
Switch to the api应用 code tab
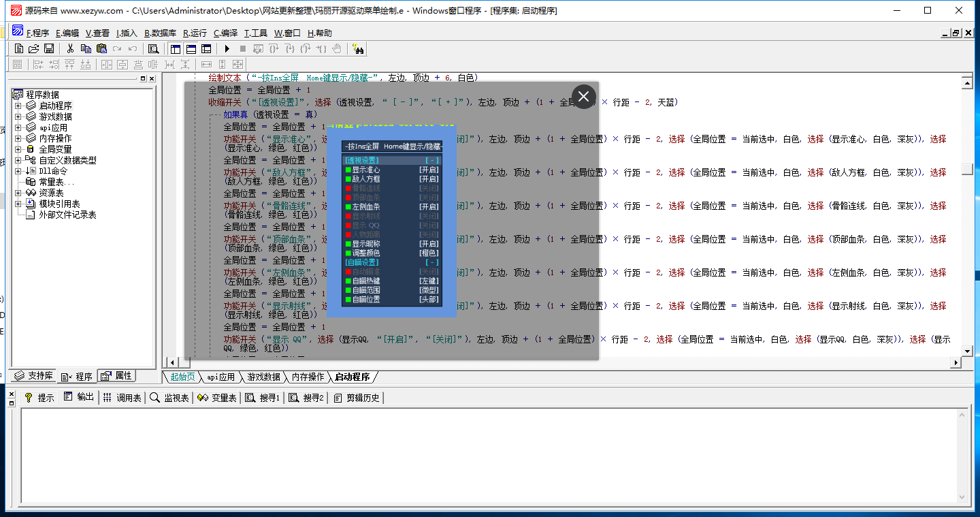[221, 377]
